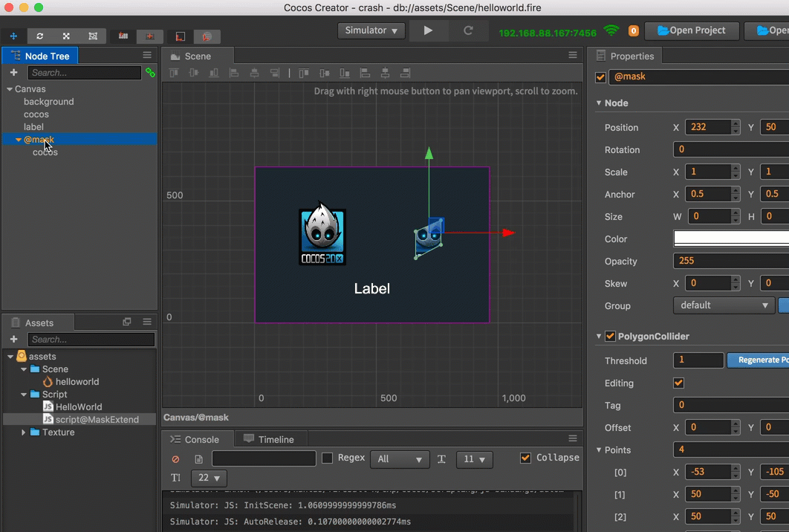Open the console log file icon
This screenshot has width=789, height=532.
click(x=198, y=459)
